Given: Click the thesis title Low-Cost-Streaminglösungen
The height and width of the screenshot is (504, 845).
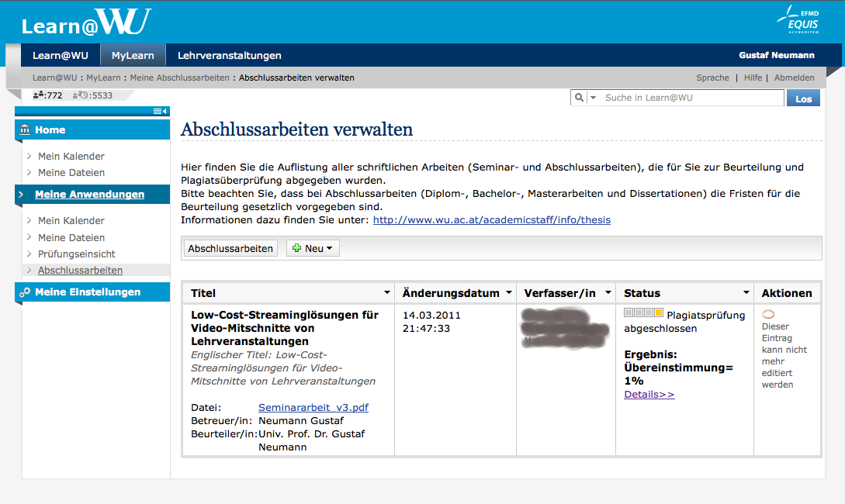Looking at the screenshot, I should point(285,328).
